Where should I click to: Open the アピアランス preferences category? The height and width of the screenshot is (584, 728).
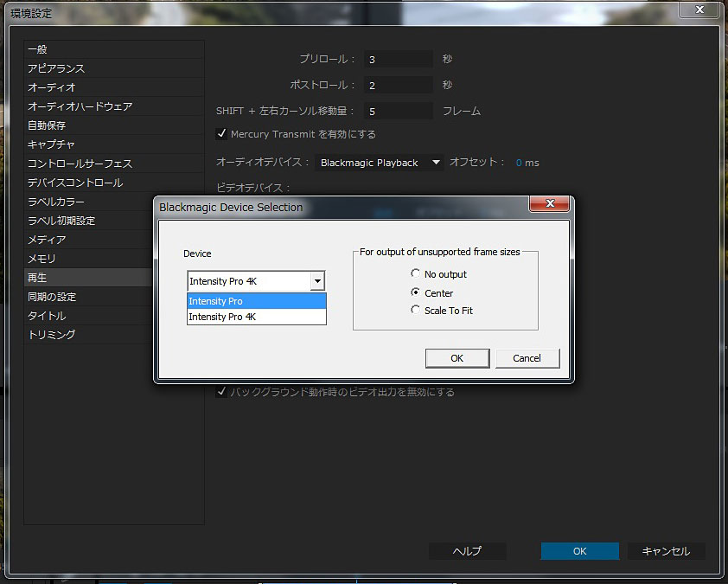pos(114,68)
